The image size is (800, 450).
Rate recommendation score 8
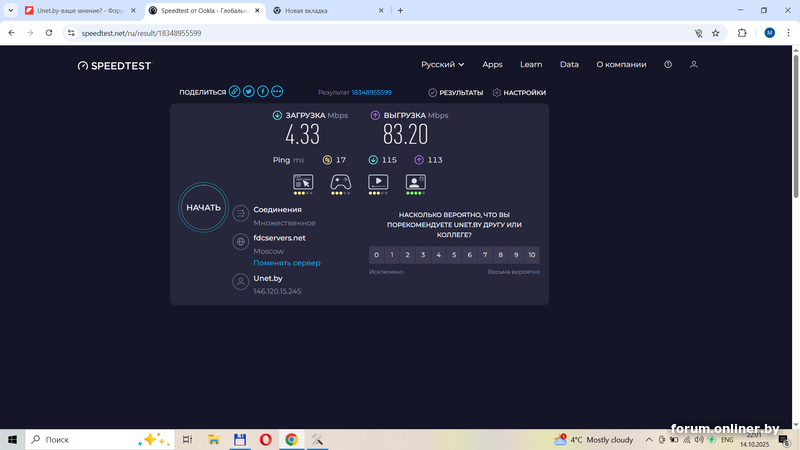[501, 255]
